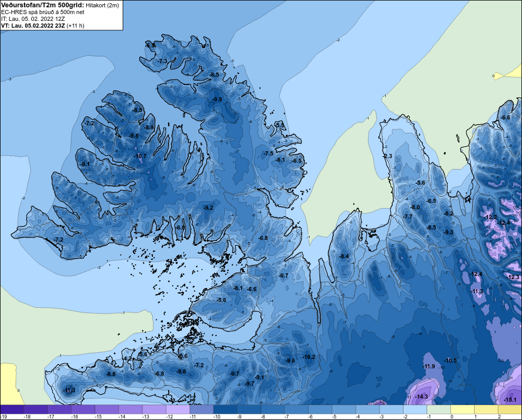Click the legend swatch between -4 and -3
This screenshot has height=420, width=522.
coord(367,409)
